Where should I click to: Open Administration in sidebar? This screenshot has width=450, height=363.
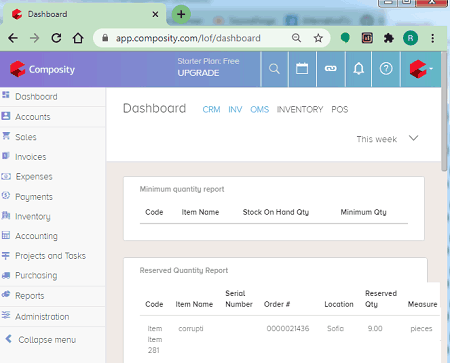(x=42, y=317)
